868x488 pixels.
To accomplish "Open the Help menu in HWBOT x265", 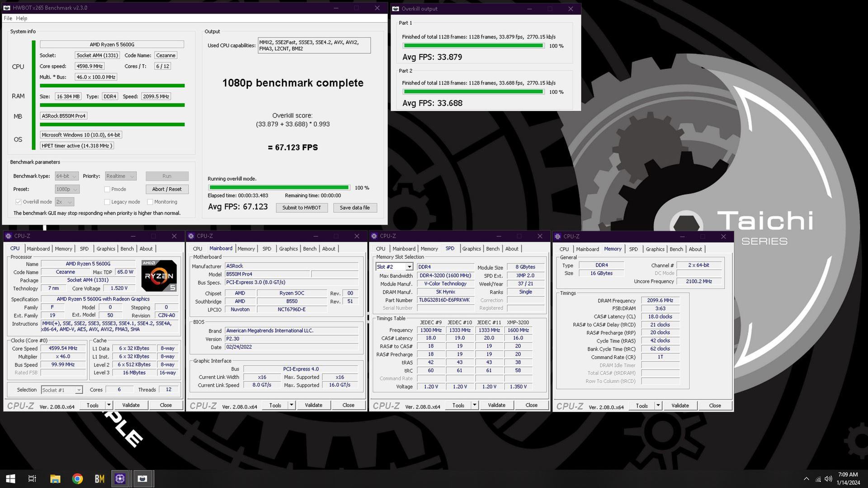I will 22,19.
